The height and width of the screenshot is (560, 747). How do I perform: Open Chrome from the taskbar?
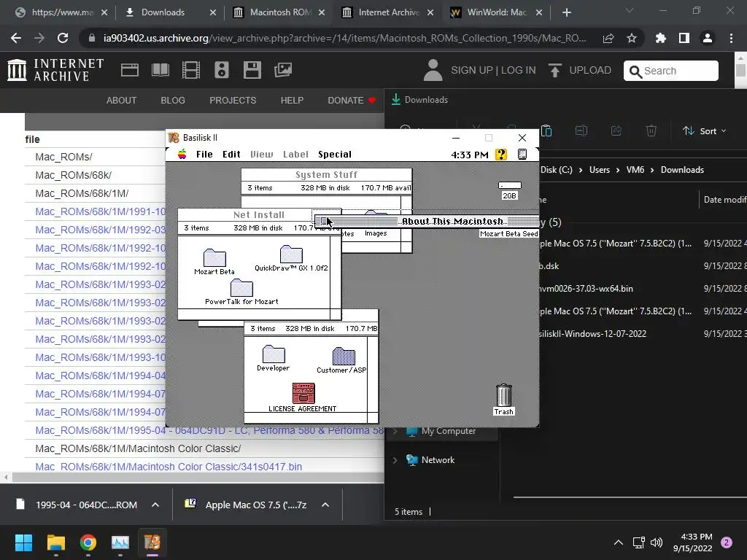pyautogui.click(x=88, y=542)
